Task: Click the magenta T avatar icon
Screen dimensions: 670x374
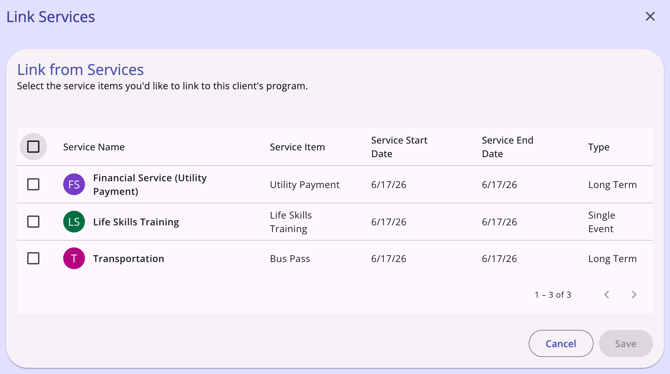Action: (x=74, y=258)
